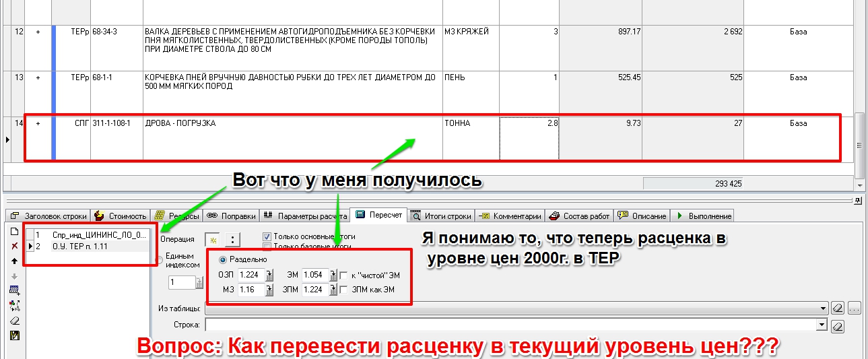Screen dimensions: 868x359
Task: Open calculator button next to ЗПМ field
Action: click(333, 290)
